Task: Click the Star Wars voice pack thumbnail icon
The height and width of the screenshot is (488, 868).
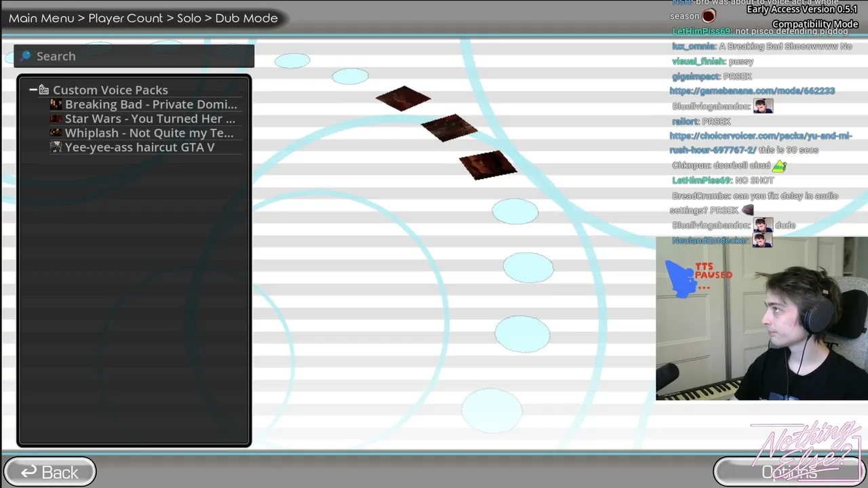Action: (56, 119)
